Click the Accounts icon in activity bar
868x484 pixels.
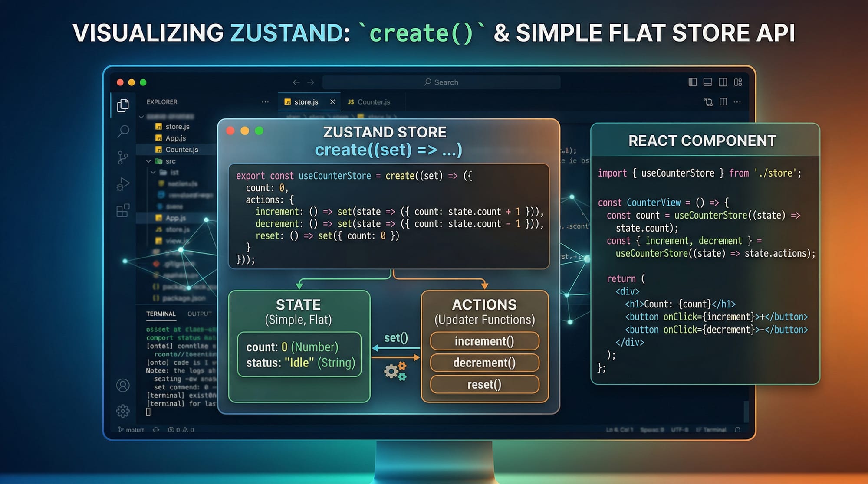point(123,386)
